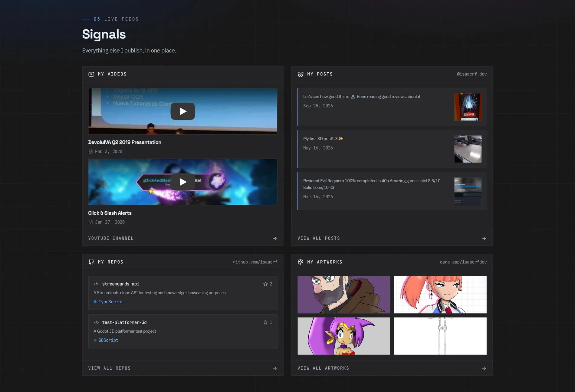The width and height of the screenshot is (575, 392).
Task: Click the arrow next to YouTube Channel
Action: click(x=275, y=239)
